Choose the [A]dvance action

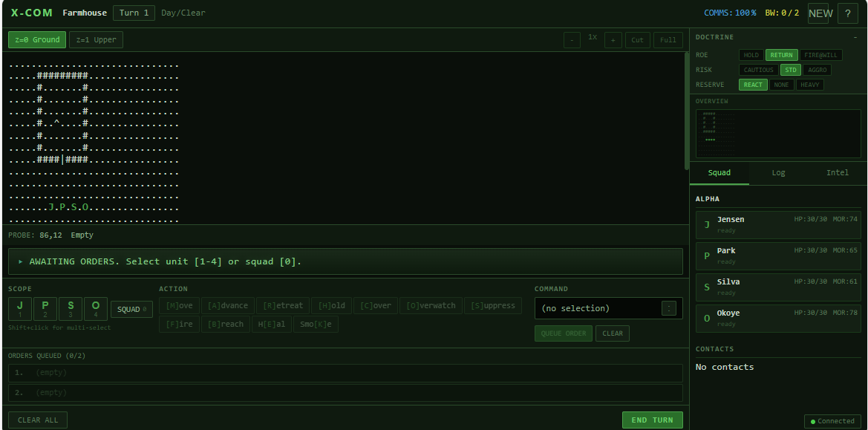point(228,305)
